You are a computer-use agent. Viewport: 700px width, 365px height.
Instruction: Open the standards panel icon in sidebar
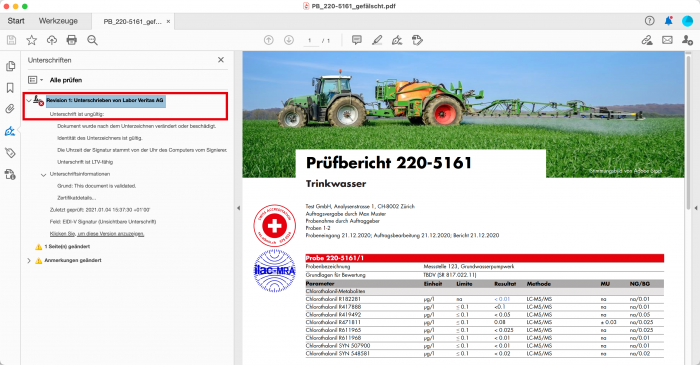pos(10,174)
